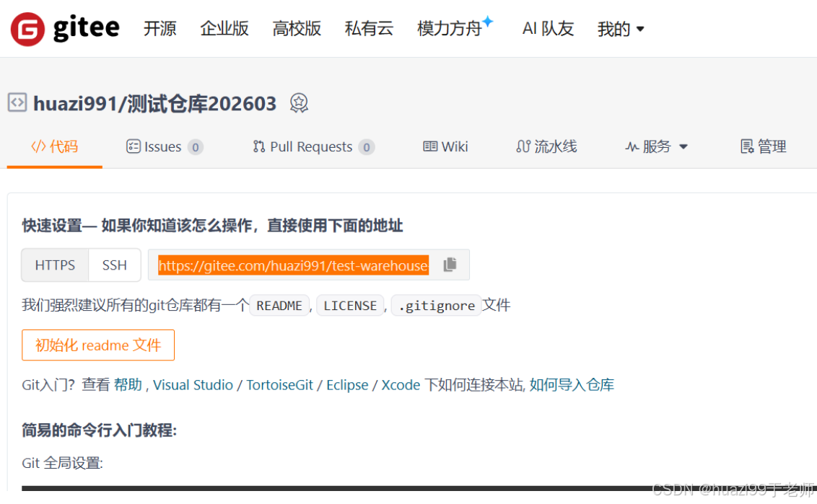Click the Git 全局设置 text
This screenshot has width=817, height=504.
pos(63,463)
